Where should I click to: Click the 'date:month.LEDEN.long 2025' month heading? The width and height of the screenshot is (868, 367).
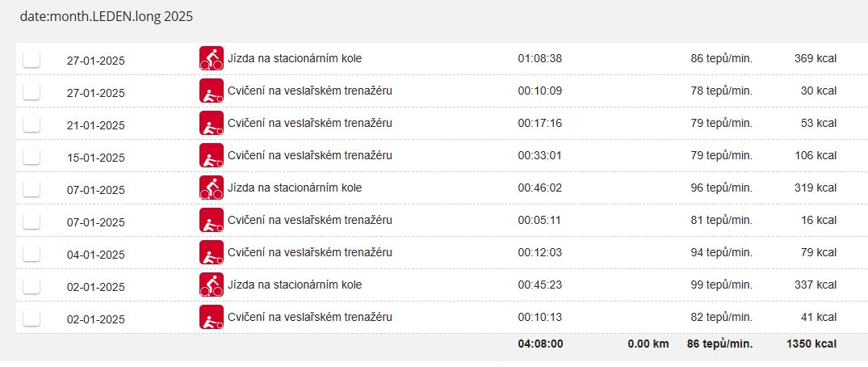(x=107, y=16)
